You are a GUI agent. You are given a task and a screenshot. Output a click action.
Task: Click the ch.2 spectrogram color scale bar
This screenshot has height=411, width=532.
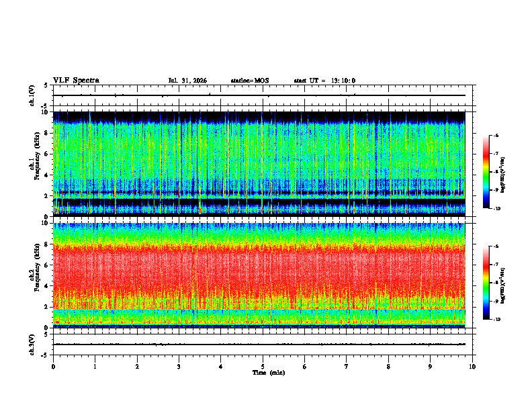(x=486, y=283)
